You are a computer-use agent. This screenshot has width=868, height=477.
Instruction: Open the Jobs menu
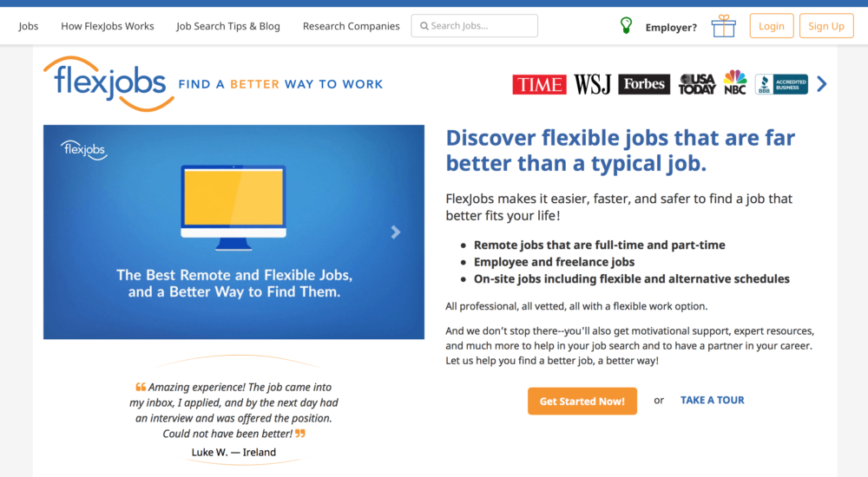point(29,26)
